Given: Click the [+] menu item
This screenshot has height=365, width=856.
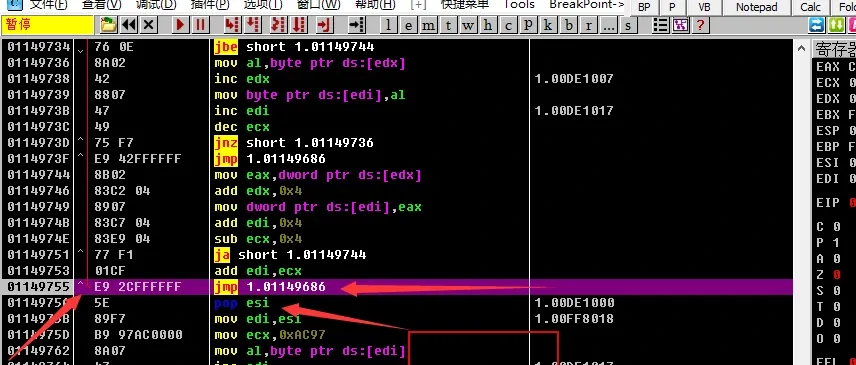Looking at the screenshot, I should pyautogui.click(x=419, y=4).
